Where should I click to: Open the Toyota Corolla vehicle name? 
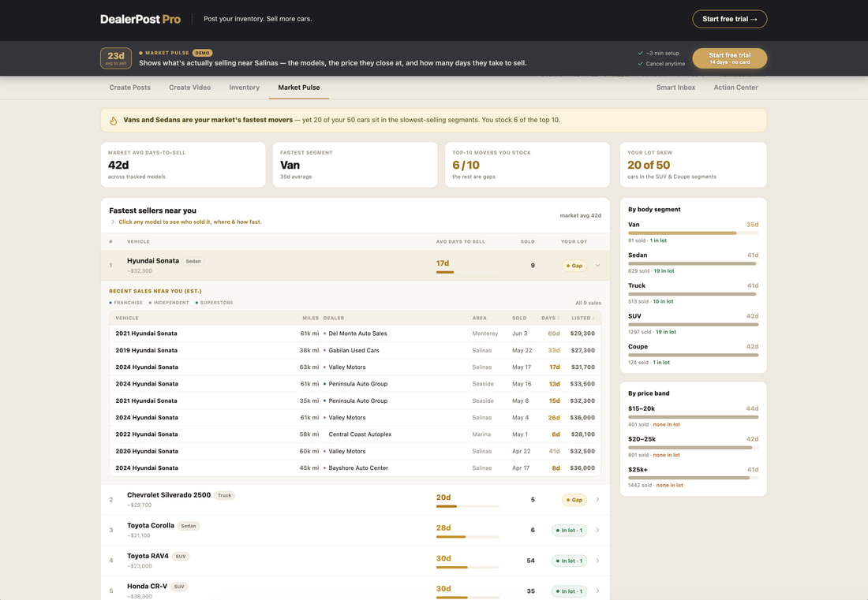click(151, 525)
